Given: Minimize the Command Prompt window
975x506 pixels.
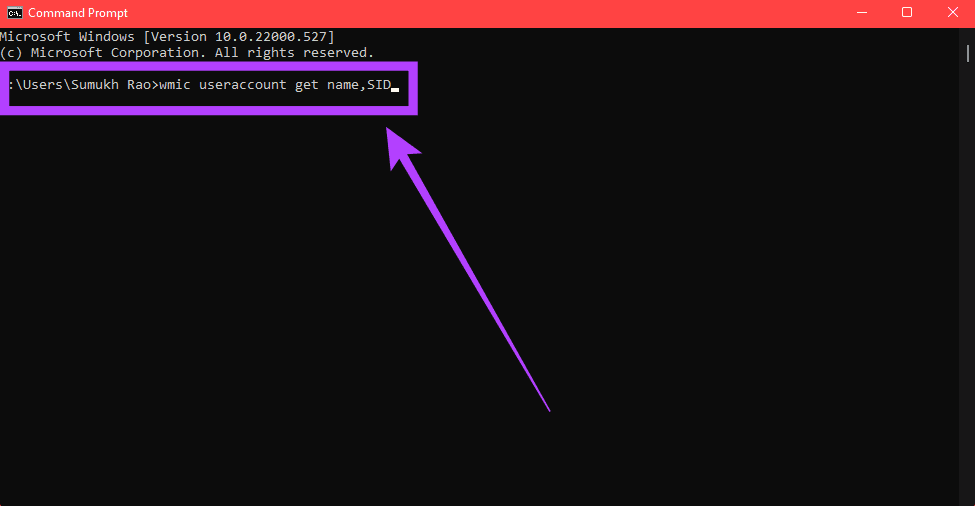Looking at the screenshot, I should click(x=862, y=12).
